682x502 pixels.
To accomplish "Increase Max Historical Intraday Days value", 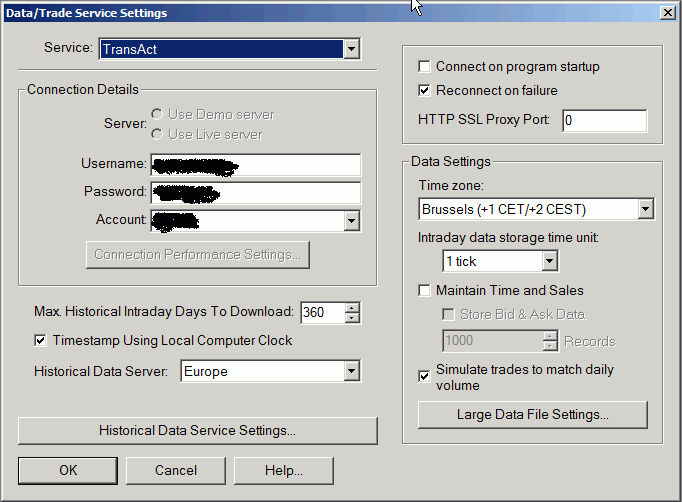I will coord(352,307).
